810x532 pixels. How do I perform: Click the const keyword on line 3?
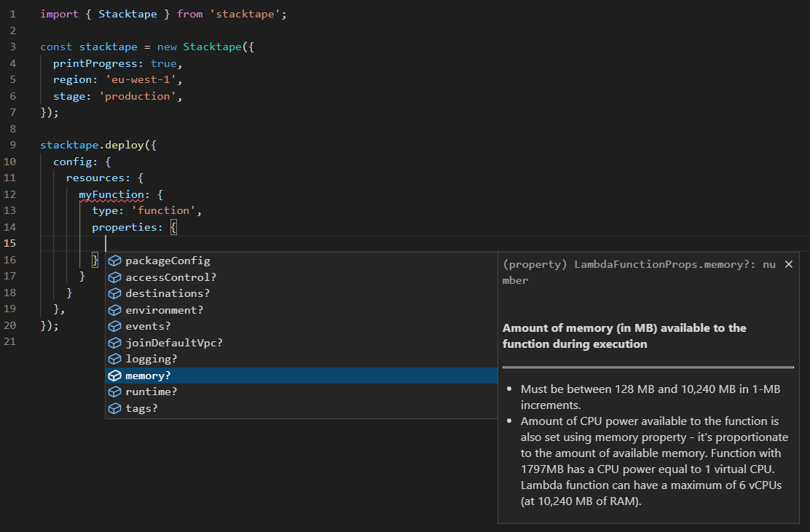tap(56, 47)
